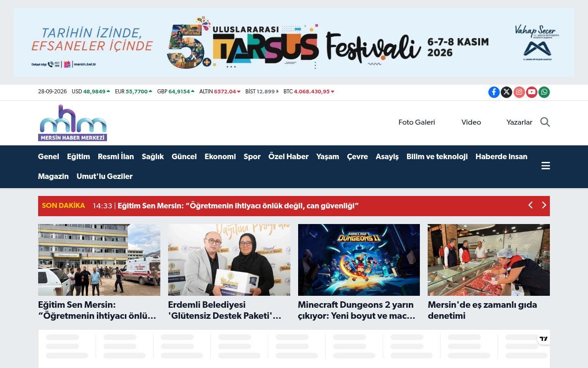Click the search magnifier icon
Image resolution: width=588 pixels, height=368 pixels.
[x=545, y=122]
